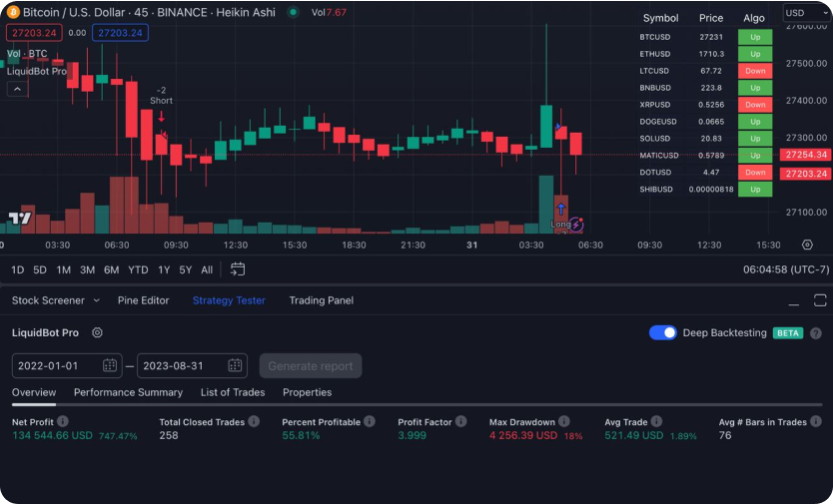
Task: Open the Properties tab
Action: pyautogui.click(x=307, y=392)
